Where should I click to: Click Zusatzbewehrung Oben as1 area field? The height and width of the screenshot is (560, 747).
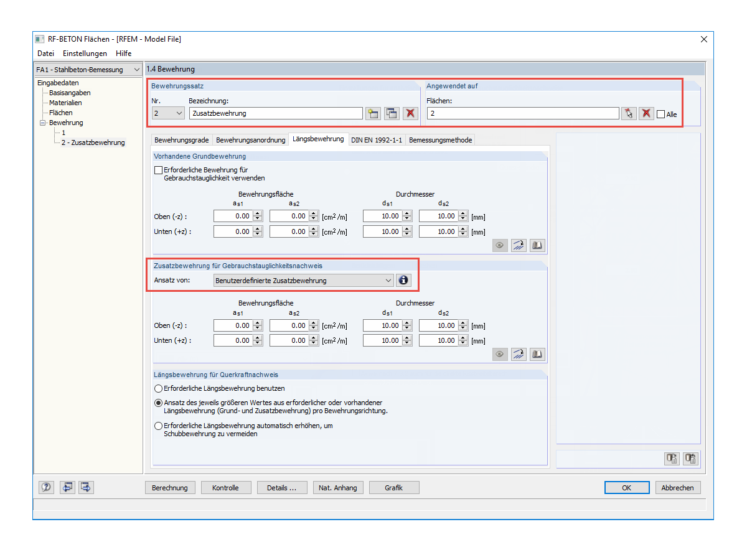[232, 325]
